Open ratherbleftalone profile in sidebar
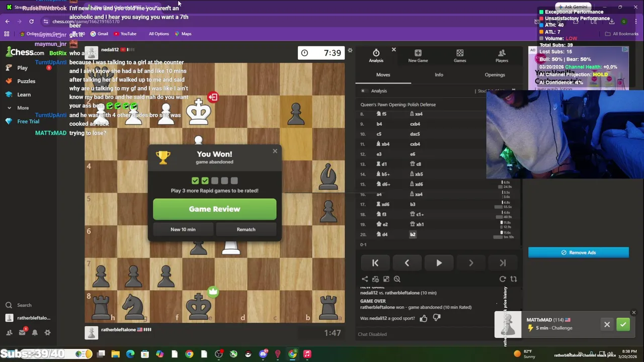 tap(34, 318)
